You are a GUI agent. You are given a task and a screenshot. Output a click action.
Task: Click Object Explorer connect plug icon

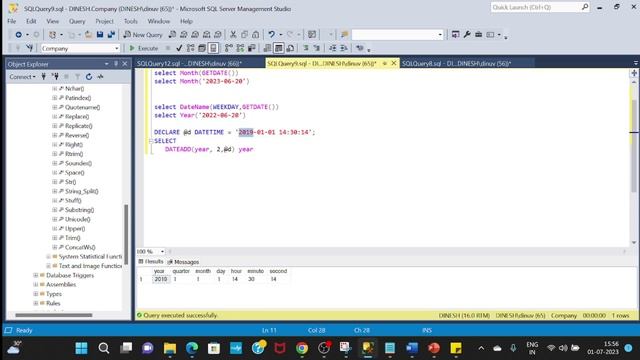point(44,77)
